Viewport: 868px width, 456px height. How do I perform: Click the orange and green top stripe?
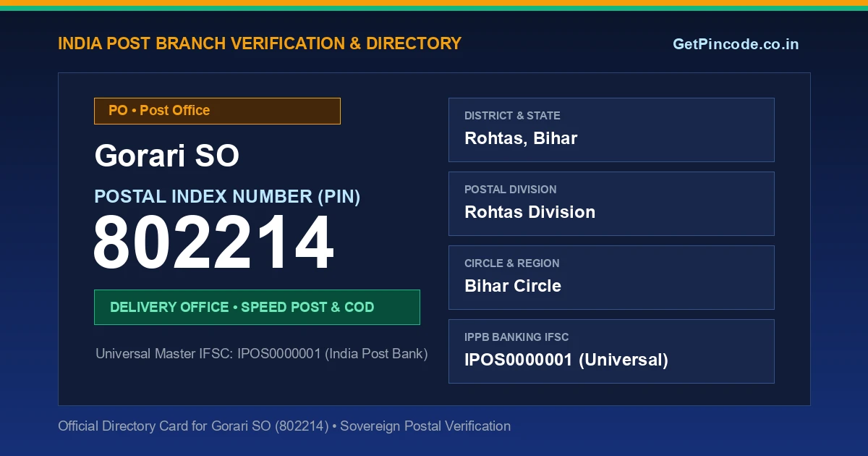[x=434, y=5]
